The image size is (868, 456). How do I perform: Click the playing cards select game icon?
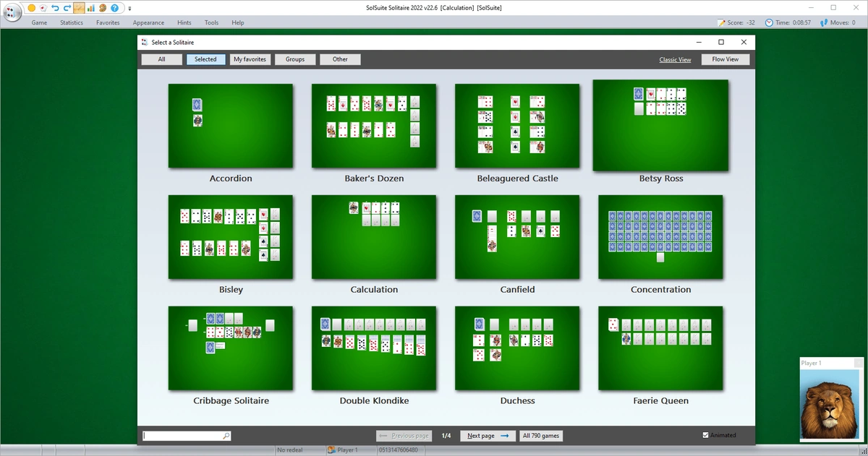pos(43,8)
